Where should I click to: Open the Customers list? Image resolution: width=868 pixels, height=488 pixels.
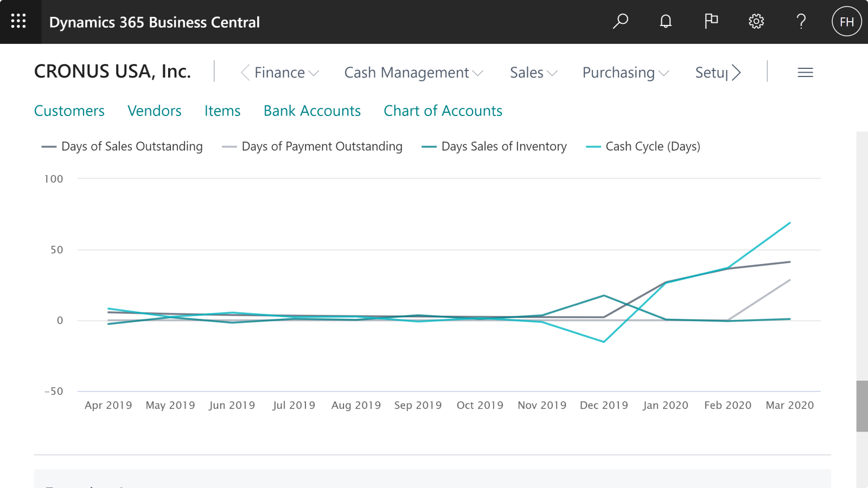(69, 110)
